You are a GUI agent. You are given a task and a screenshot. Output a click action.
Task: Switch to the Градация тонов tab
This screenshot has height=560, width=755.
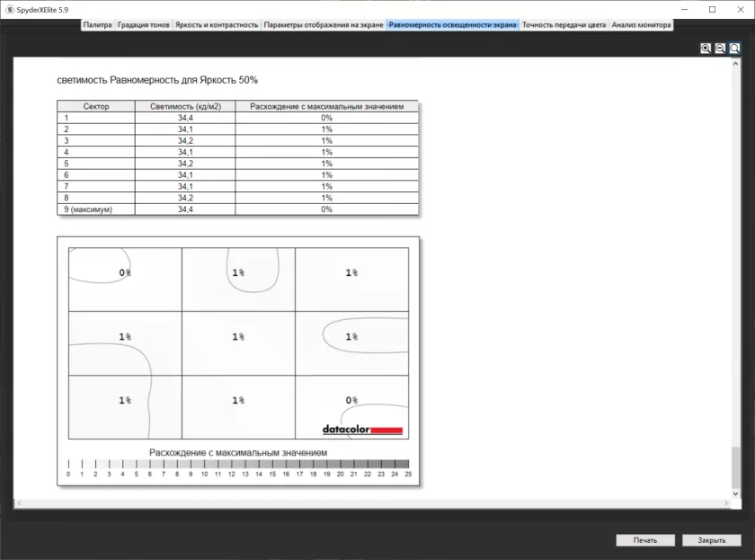(143, 25)
